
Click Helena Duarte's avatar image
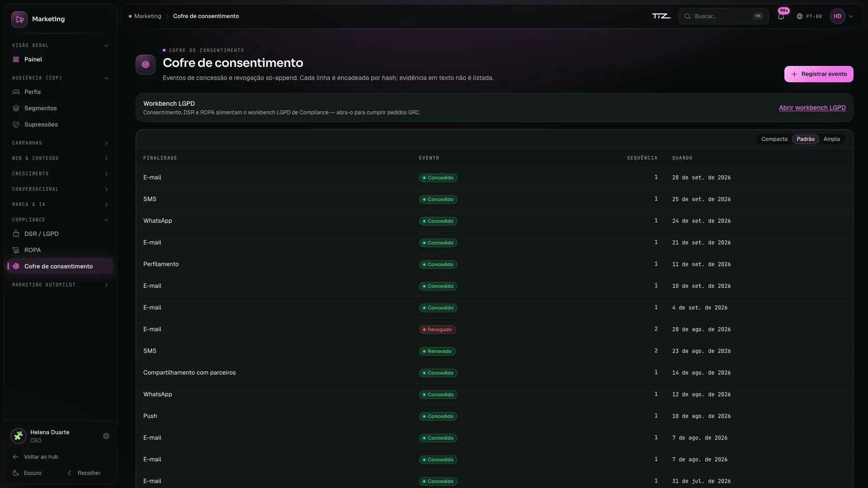pyautogui.click(x=19, y=436)
